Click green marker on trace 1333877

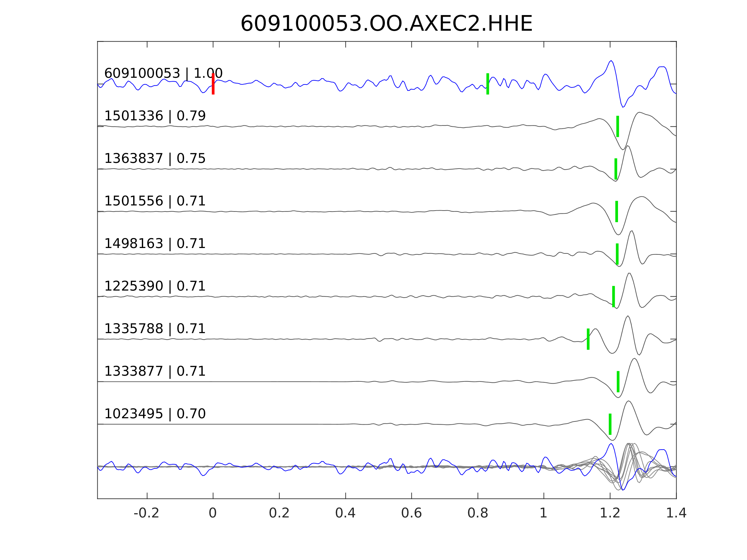coord(618,381)
